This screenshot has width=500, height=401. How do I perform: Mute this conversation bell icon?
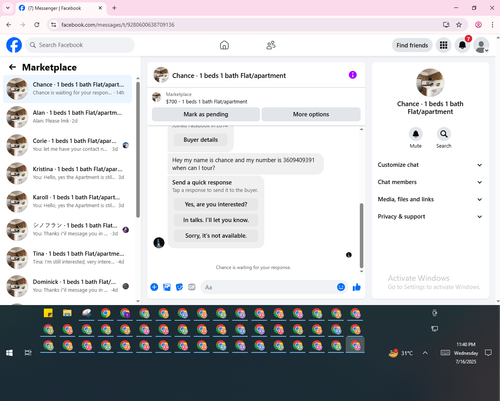tap(416, 134)
